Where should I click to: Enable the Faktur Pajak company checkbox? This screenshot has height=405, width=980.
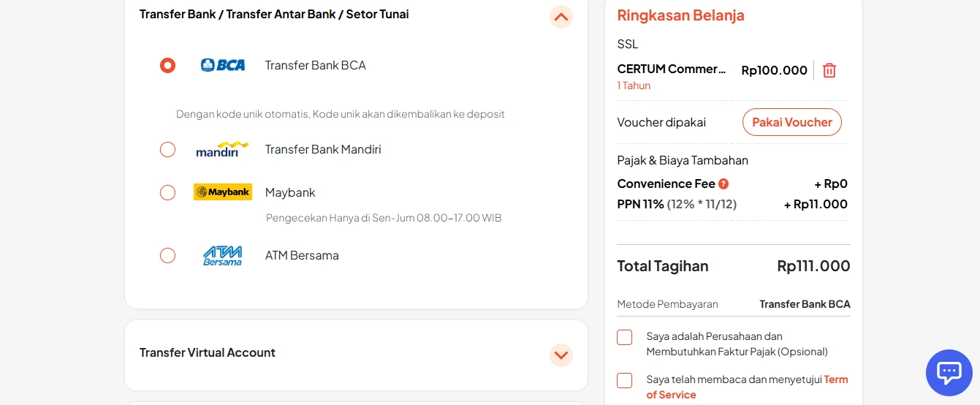point(624,337)
